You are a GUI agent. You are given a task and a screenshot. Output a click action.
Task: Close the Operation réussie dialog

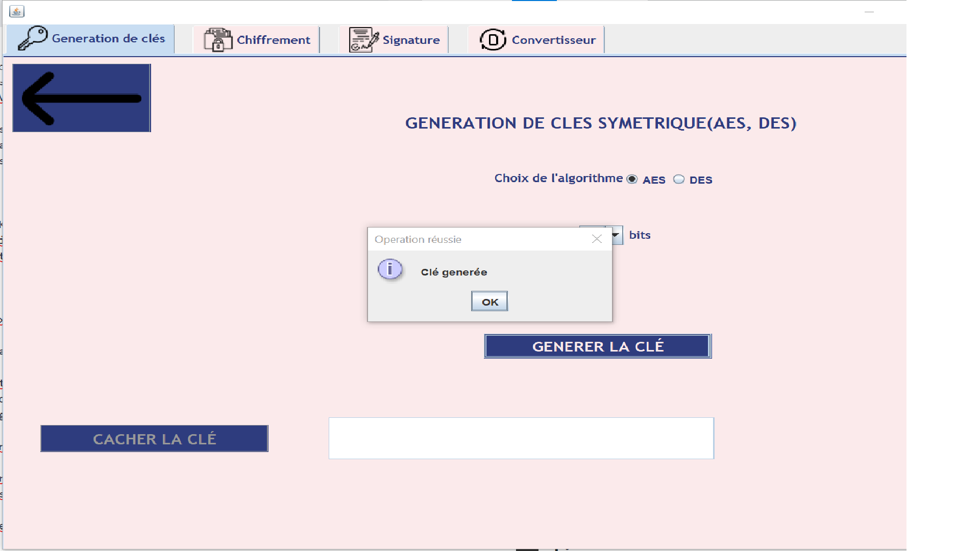tap(597, 239)
